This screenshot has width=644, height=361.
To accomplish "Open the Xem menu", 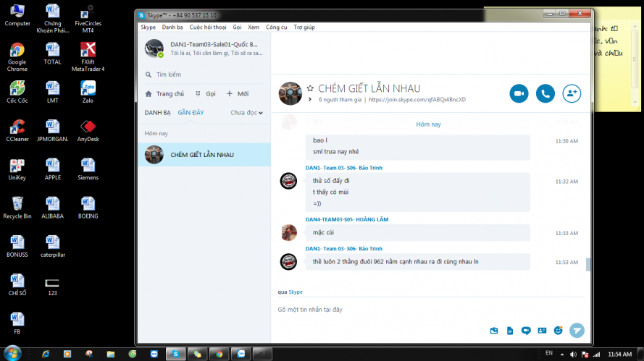I will (x=254, y=27).
